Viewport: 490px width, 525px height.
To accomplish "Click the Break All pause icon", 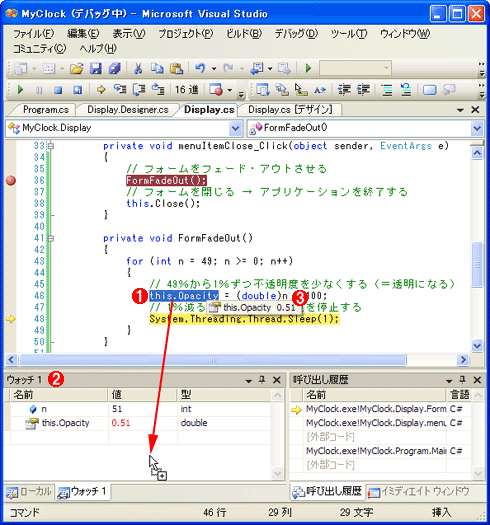I will (39, 90).
